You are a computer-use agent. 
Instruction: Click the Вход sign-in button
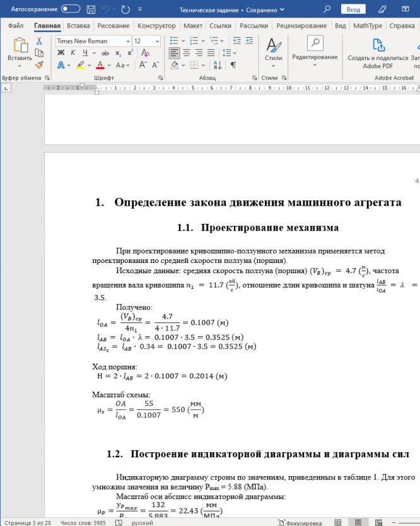pyautogui.click(x=353, y=9)
